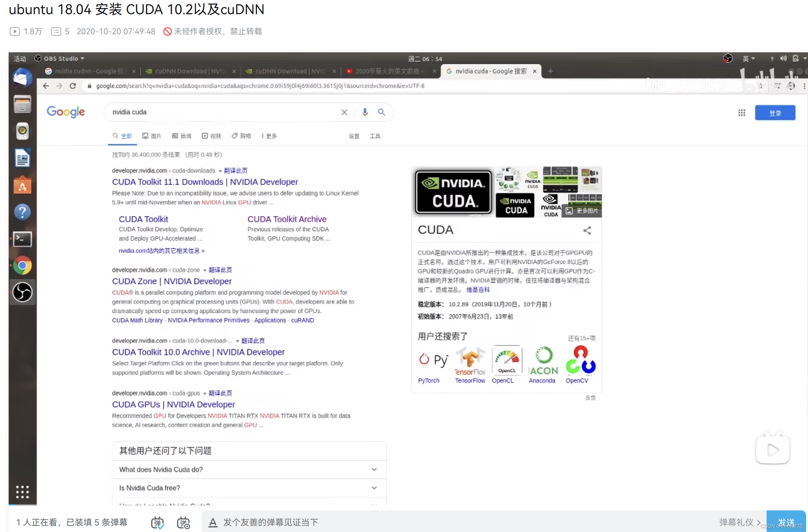Screen dimensions: 808x532
Task: Open volume control in top bar
Action: click(x=784, y=58)
